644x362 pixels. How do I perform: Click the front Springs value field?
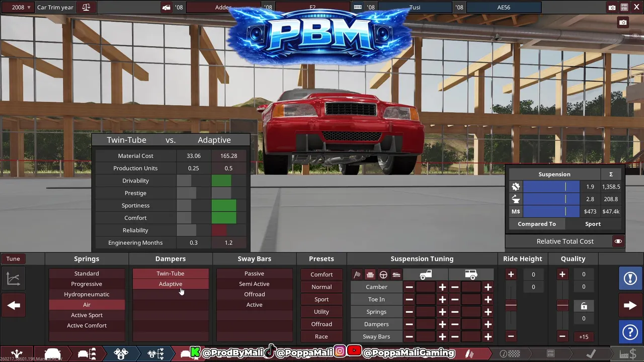(426, 312)
